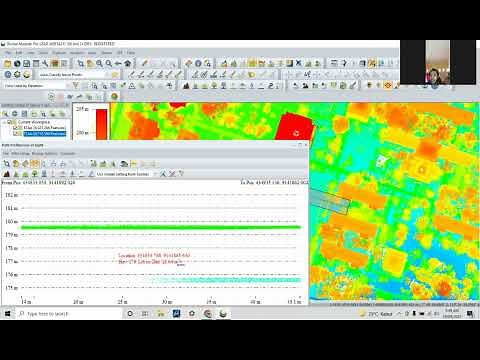The image size is (480, 360).
Task: Click the lidar filter funnel icon
Action: 76,86
